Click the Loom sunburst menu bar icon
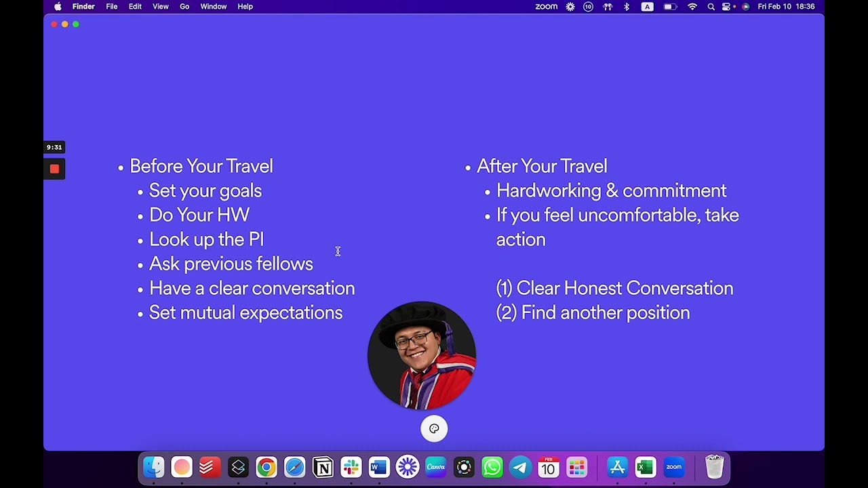The width and height of the screenshot is (868, 488). [x=570, y=7]
